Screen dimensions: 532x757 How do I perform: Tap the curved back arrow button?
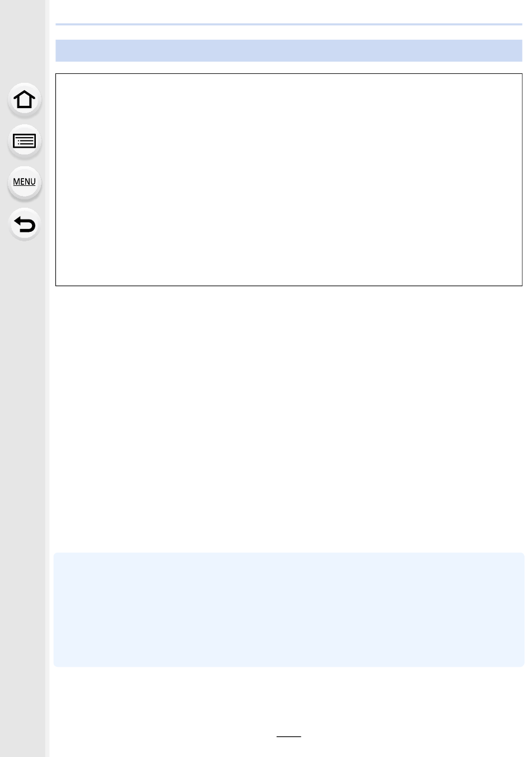coord(24,225)
